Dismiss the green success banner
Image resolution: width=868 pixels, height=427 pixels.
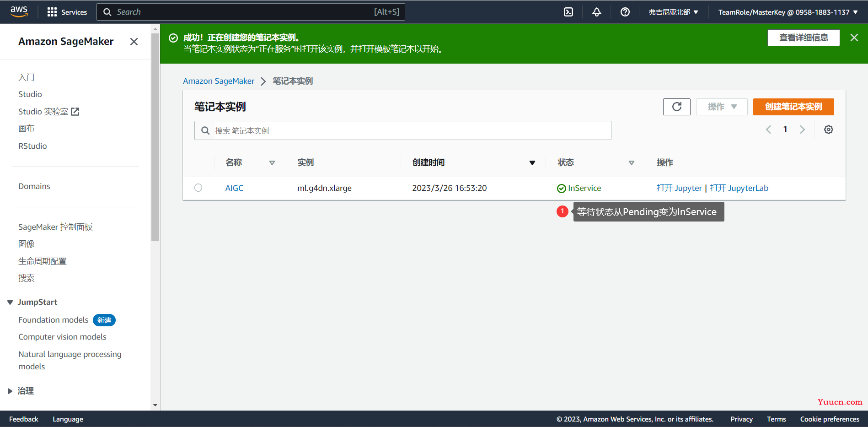point(854,38)
